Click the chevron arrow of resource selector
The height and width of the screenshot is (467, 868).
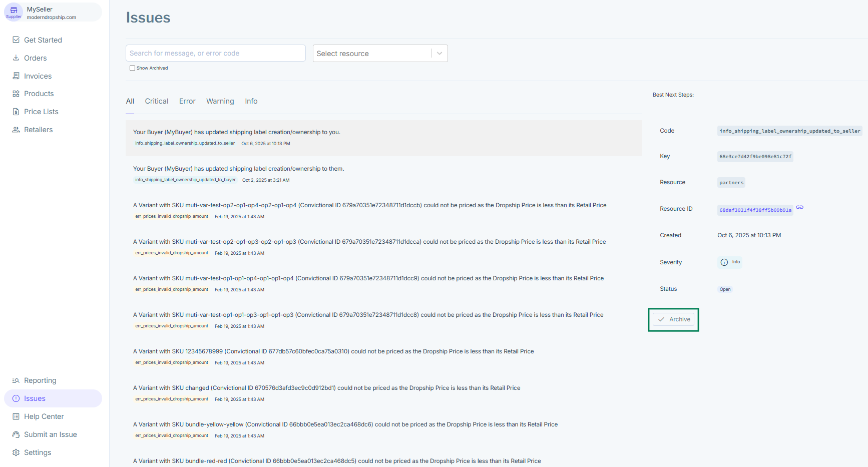(x=440, y=54)
